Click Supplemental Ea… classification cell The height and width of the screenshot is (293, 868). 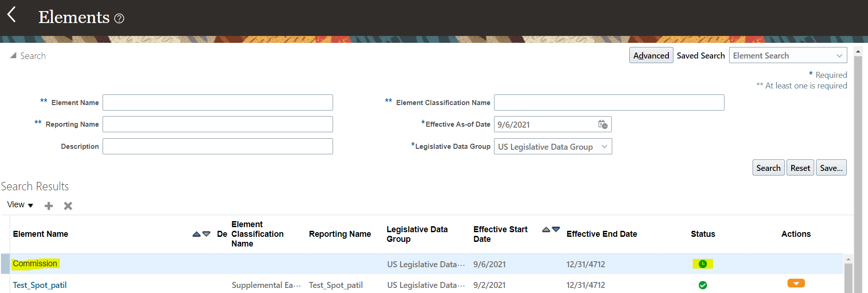266,285
